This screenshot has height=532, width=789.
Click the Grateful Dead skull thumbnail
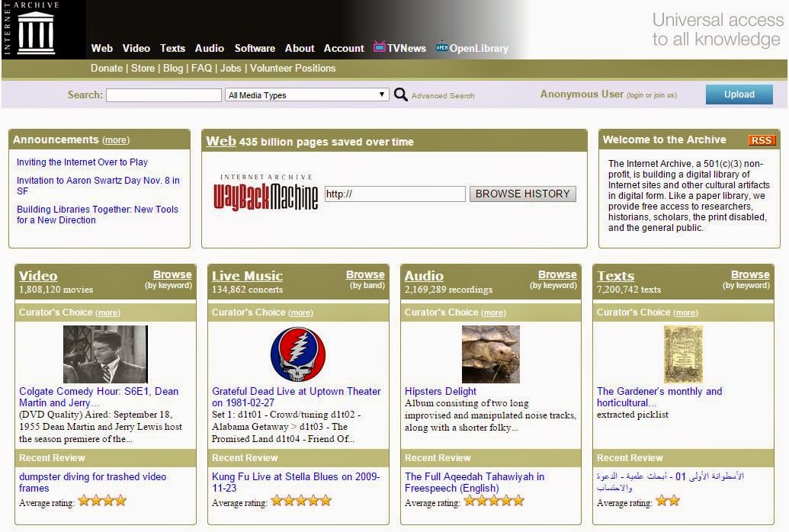298,354
